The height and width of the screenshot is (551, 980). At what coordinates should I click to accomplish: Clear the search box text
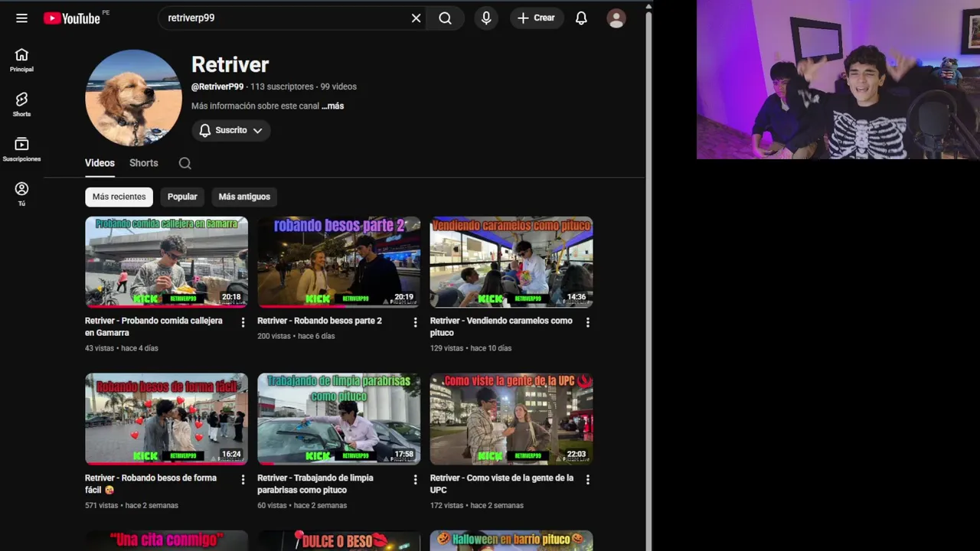pyautogui.click(x=416, y=18)
